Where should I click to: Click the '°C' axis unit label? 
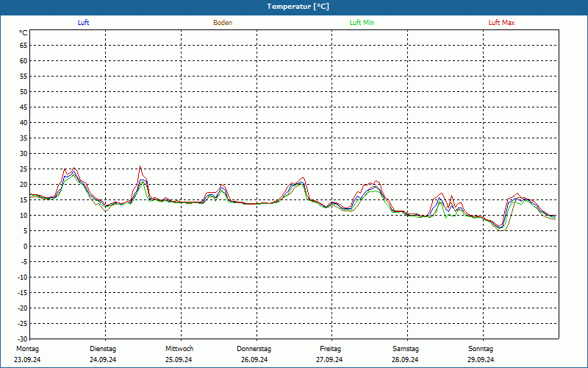[24, 33]
